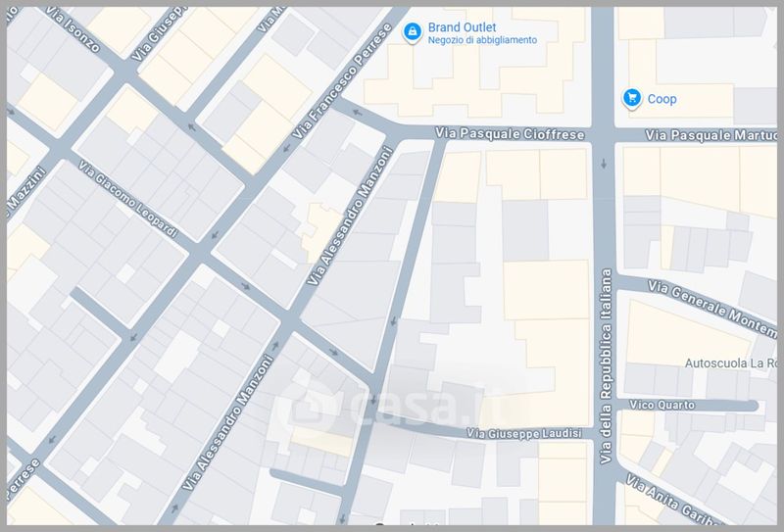Click the Brand Outlet shopping bag pin
The image size is (784, 532).
pos(413,32)
